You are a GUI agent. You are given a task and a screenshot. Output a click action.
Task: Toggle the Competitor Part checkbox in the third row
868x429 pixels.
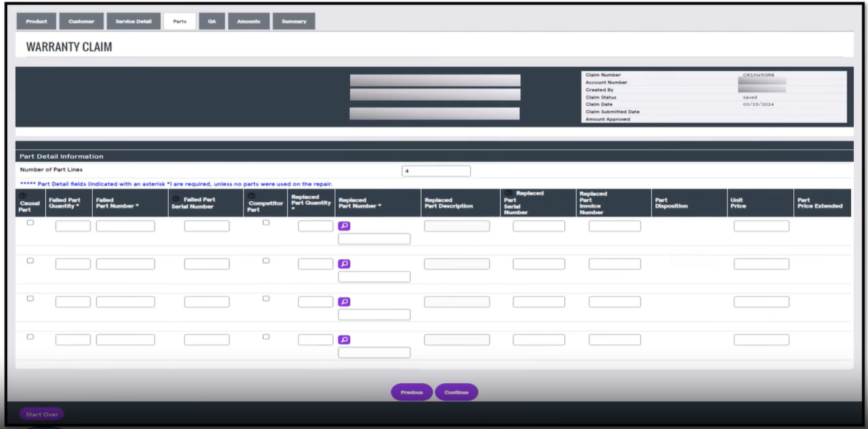[x=266, y=298]
